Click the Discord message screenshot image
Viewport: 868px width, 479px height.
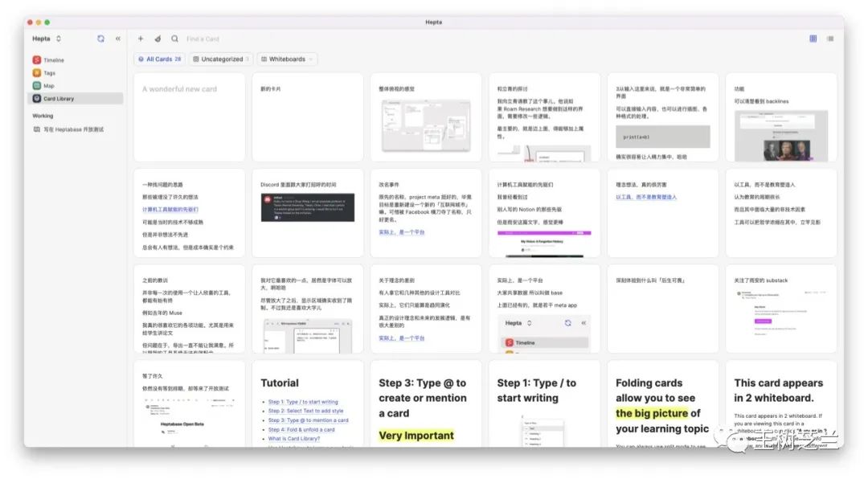308,207
